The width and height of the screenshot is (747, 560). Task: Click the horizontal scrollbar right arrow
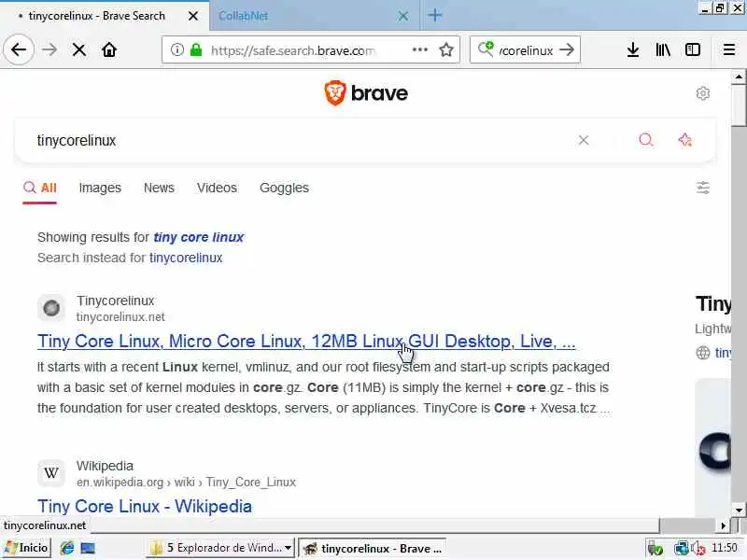coord(723,525)
